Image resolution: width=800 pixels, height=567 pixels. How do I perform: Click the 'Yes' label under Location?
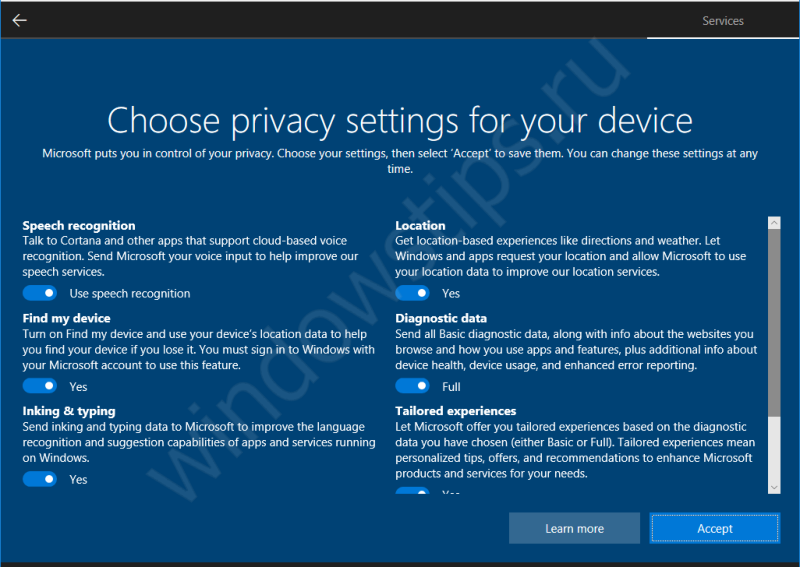pyautogui.click(x=451, y=293)
